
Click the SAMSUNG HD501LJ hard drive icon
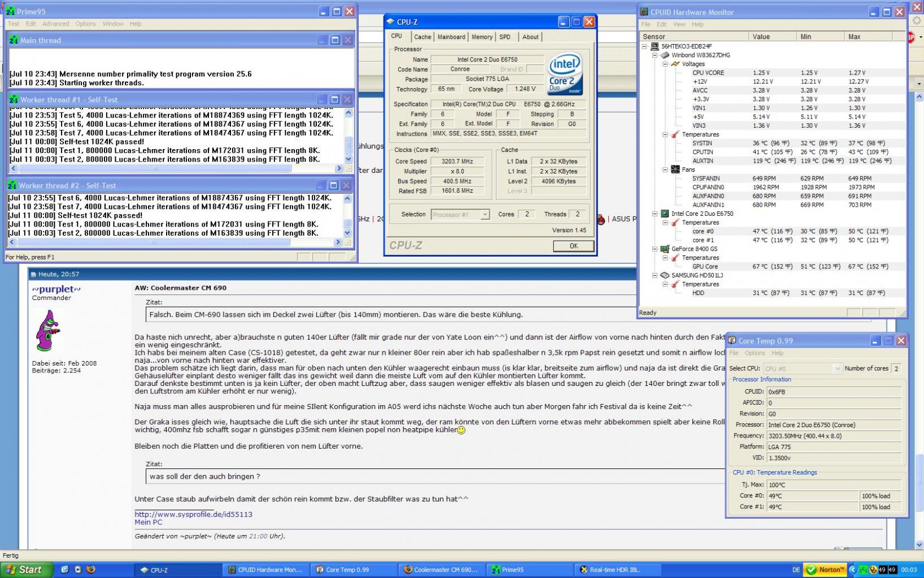pos(665,275)
